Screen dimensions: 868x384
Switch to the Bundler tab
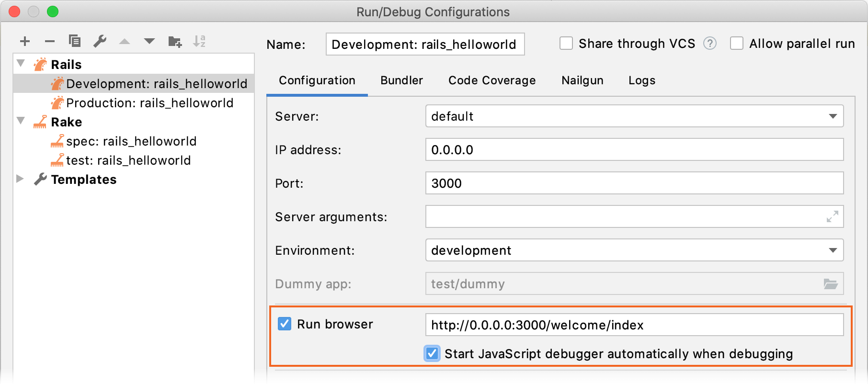click(401, 80)
